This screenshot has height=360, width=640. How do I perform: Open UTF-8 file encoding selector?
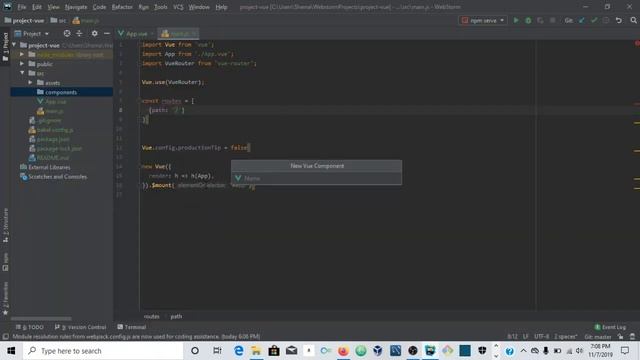[x=542, y=337]
